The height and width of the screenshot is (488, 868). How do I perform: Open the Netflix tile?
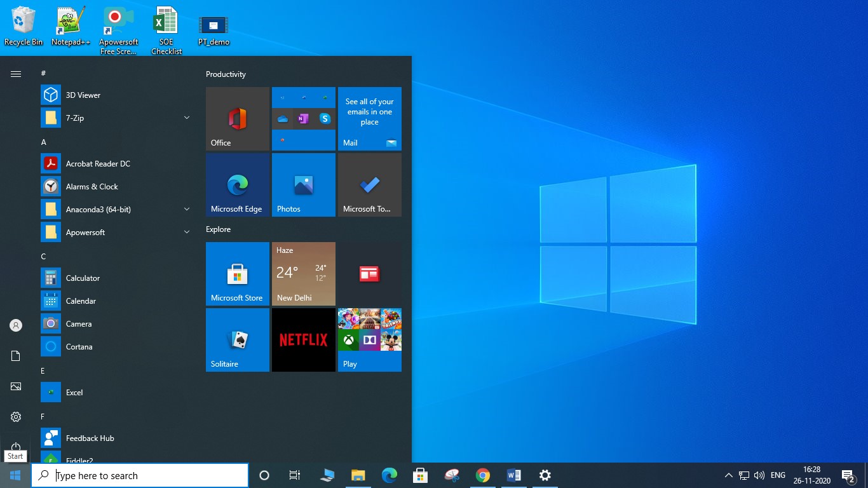click(304, 340)
